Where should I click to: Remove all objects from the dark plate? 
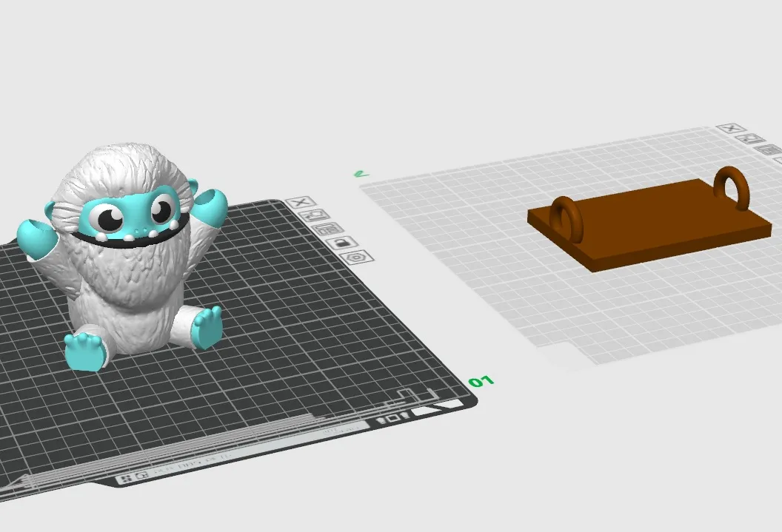click(300, 203)
